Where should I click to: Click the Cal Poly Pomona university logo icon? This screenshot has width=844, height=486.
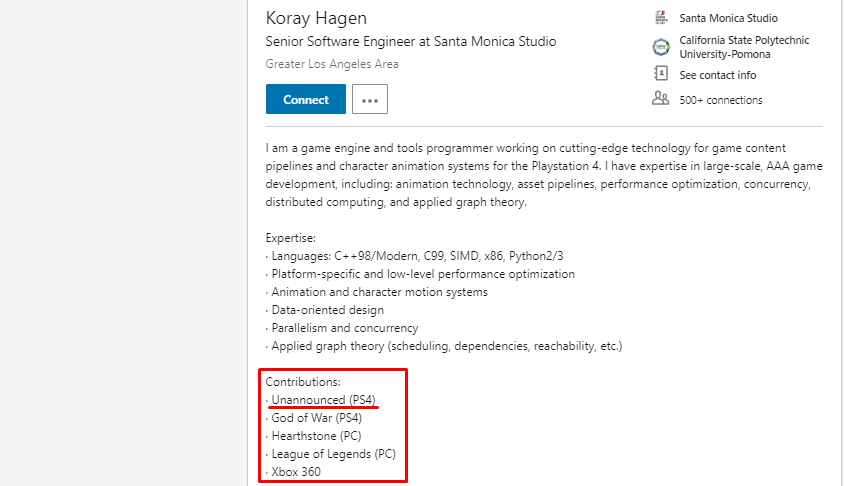pyautogui.click(x=661, y=47)
